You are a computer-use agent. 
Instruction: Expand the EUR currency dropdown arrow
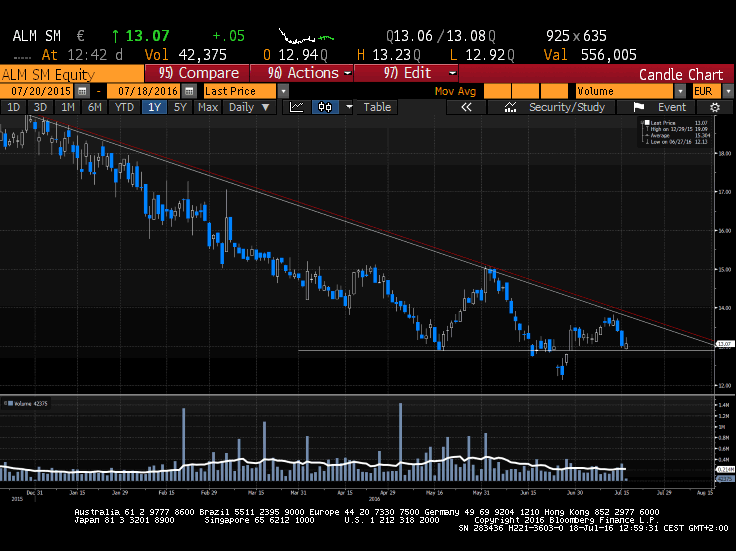pos(728,91)
